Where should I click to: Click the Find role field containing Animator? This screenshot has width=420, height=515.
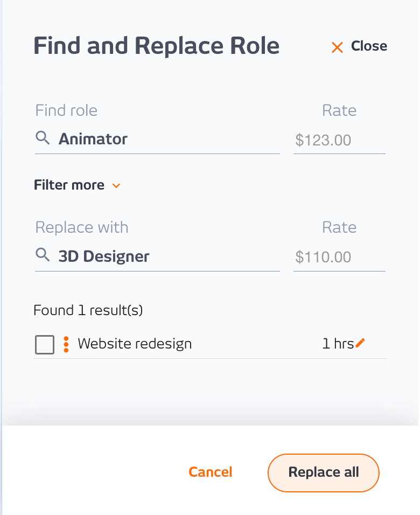click(157, 139)
